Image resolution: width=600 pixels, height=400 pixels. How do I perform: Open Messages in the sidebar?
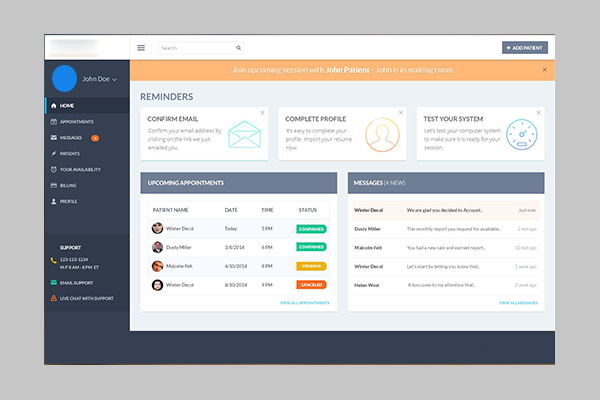[x=69, y=137]
